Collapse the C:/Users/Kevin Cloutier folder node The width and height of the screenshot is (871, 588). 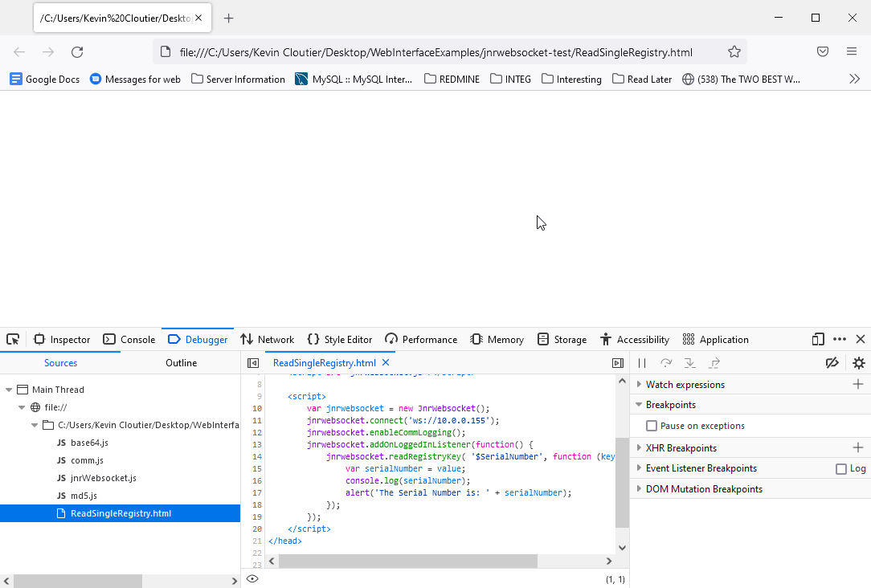tap(35, 425)
